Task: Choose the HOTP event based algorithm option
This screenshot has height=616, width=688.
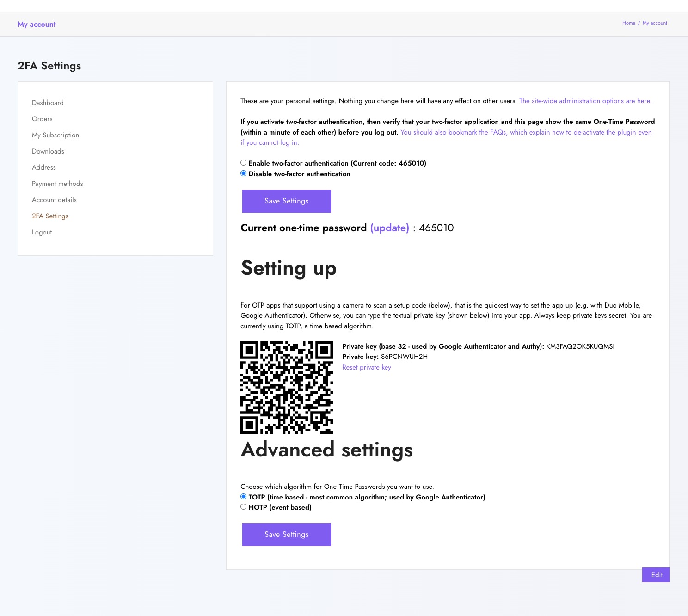Action: click(243, 507)
